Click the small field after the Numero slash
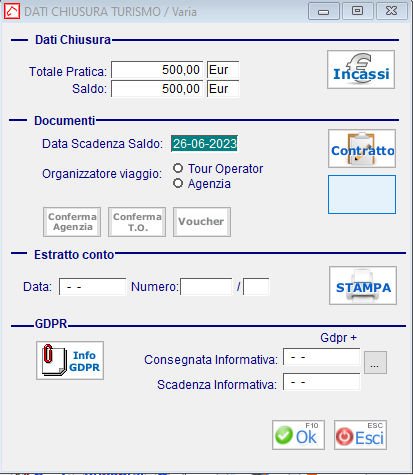The width and height of the screenshot is (413, 475). [256, 287]
